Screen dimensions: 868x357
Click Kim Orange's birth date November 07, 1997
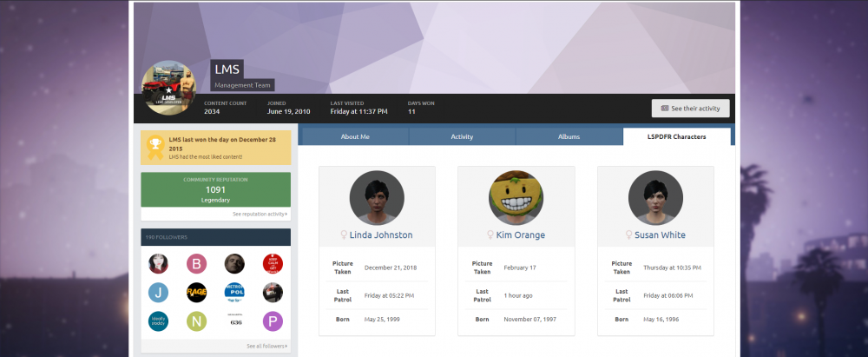[x=529, y=320]
